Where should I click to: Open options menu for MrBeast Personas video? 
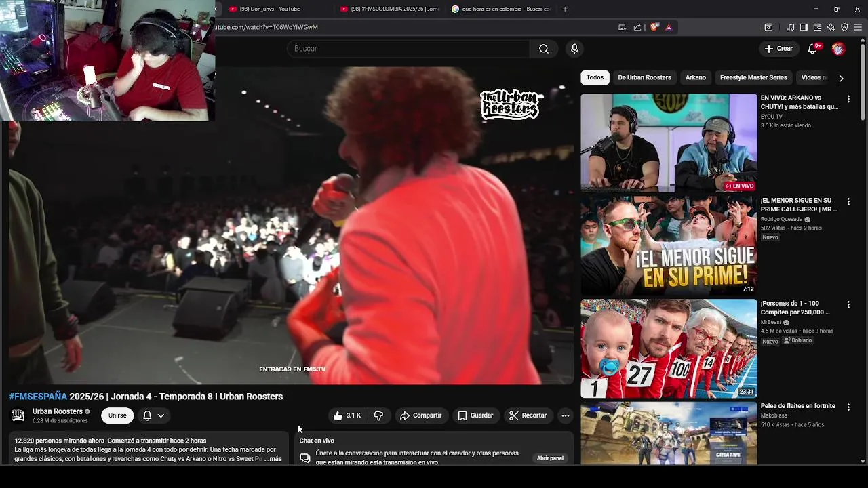pyautogui.click(x=848, y=305)
